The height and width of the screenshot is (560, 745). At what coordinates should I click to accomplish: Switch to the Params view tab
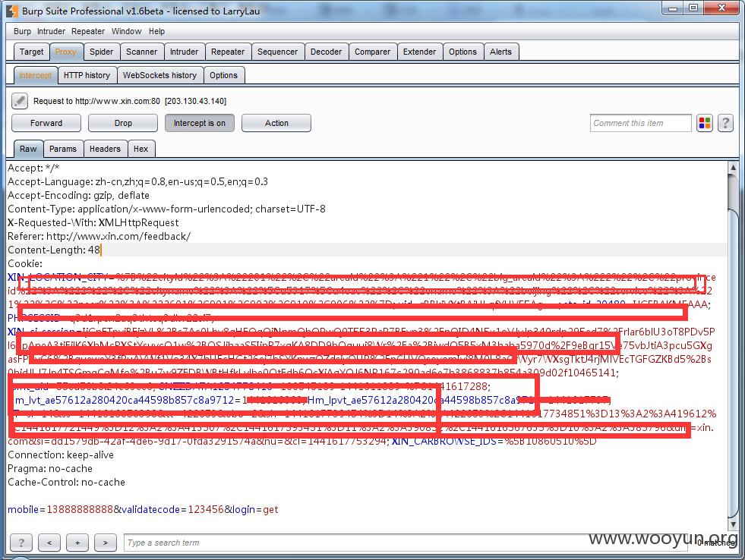pos(63,149)
